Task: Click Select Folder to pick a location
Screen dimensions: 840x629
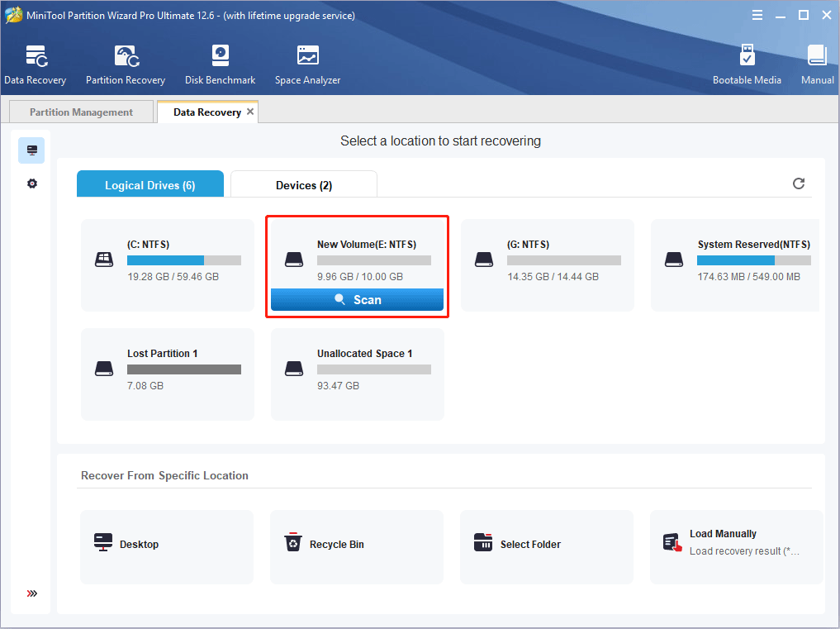Action: tap(546, 544)
